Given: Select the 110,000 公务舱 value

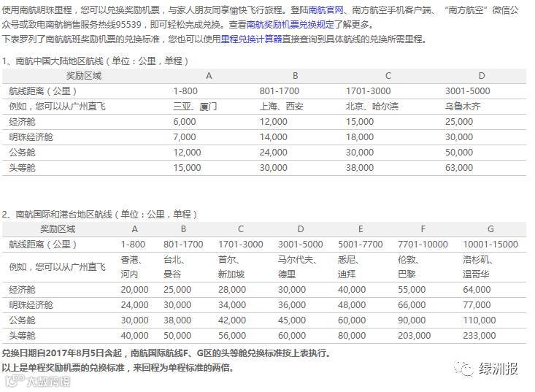Looking at the screenshot, I should coord(479,320).
